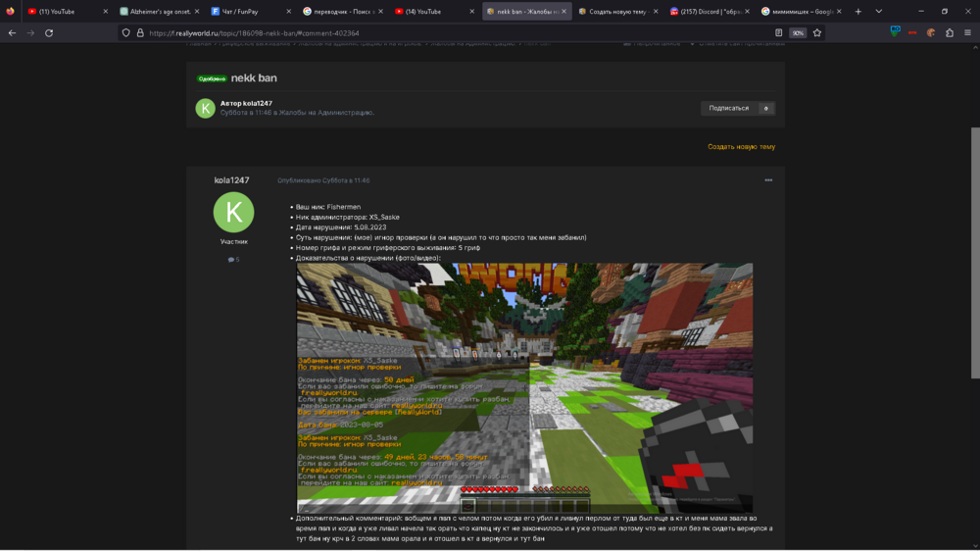Close the Discord tab
This screenshot has height=551, width=980.
point(747,11)
